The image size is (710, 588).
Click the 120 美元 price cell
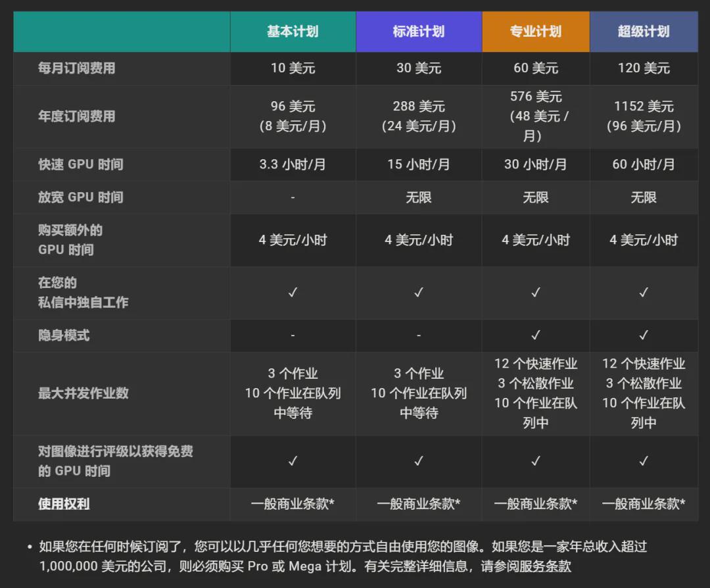coord(644,68)
